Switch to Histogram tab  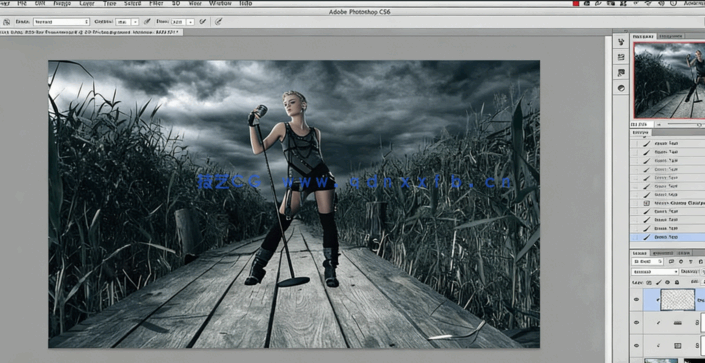(670, 36)
